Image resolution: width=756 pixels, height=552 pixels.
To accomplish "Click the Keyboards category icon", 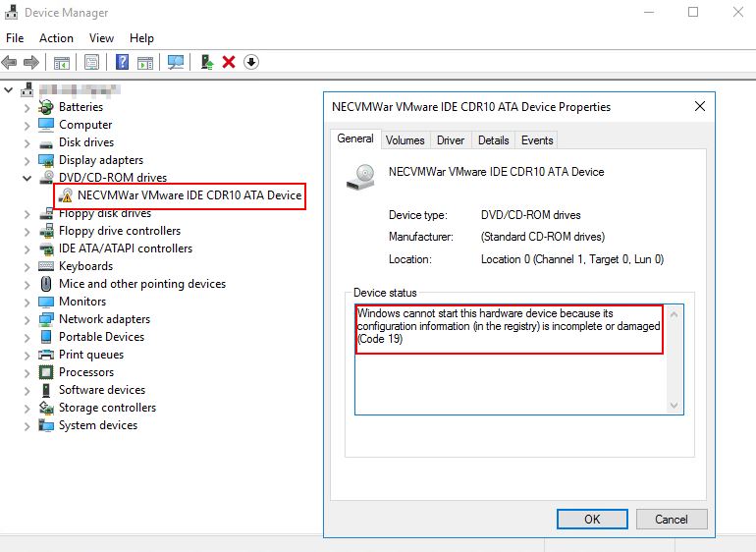I will pyautogui.click(x=46, y=266).
